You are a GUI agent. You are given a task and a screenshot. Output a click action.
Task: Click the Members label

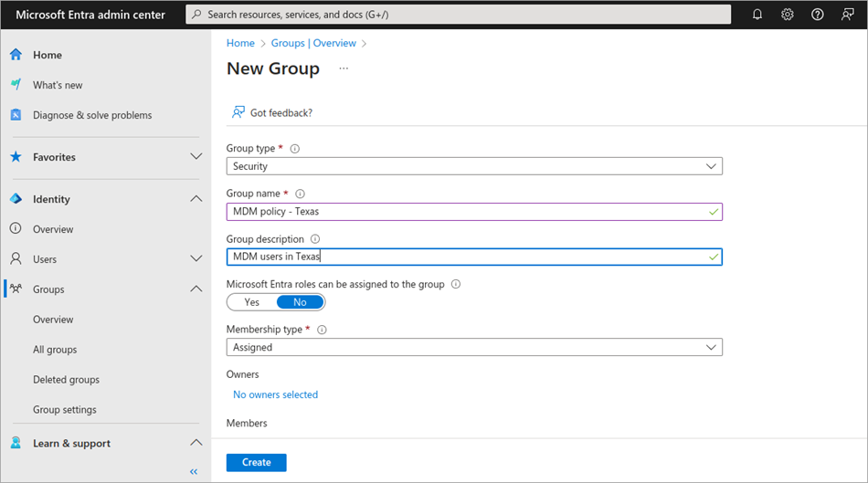[247, 424]
